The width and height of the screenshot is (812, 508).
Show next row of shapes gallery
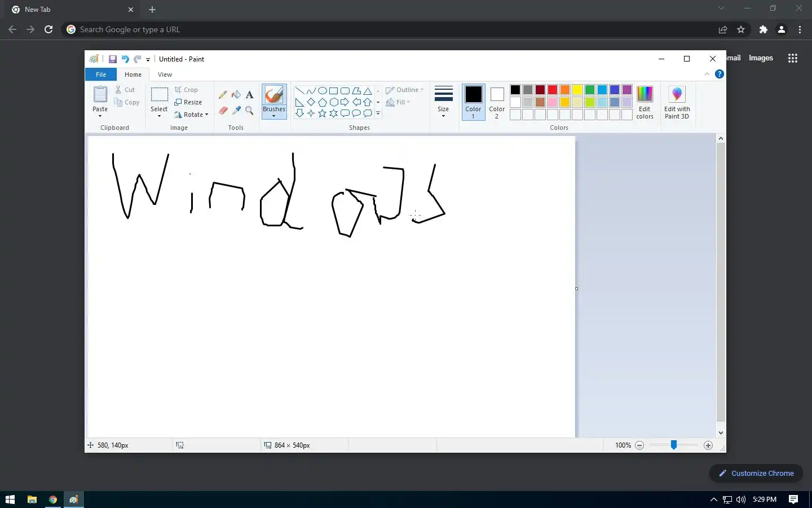coord(378,102)
